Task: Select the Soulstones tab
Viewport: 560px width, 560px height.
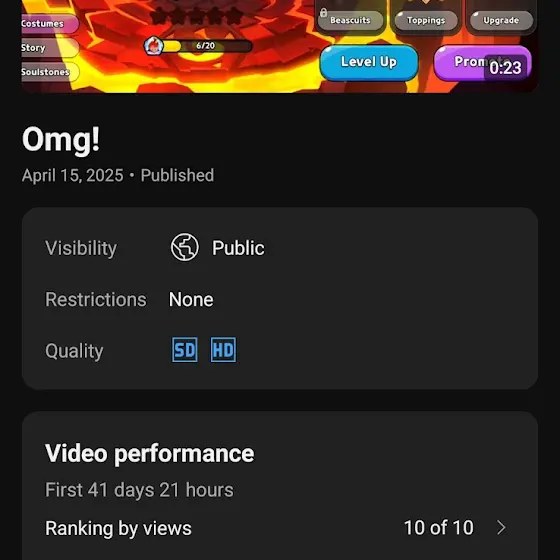Action: click(x=50, y=72)
